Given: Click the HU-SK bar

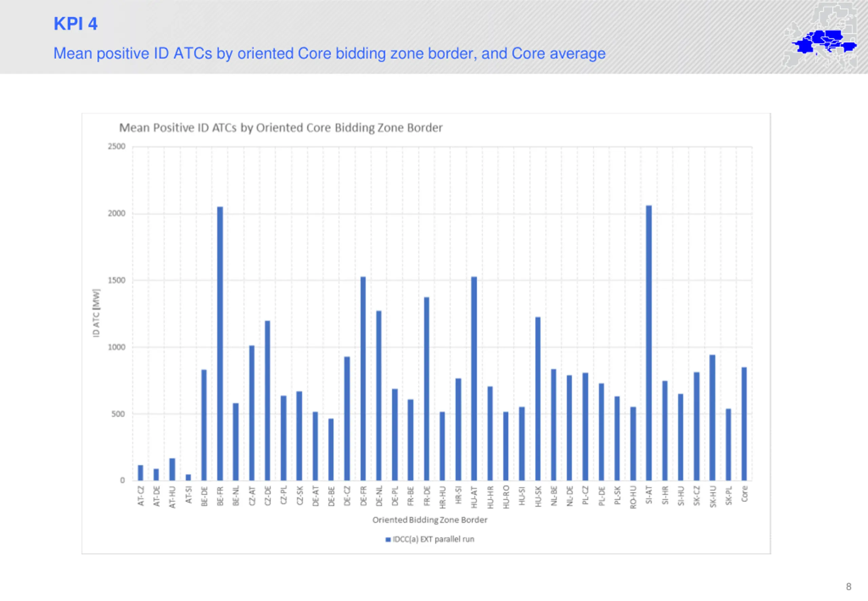Looking at the screenshot, I should click(x=537, y=399).
